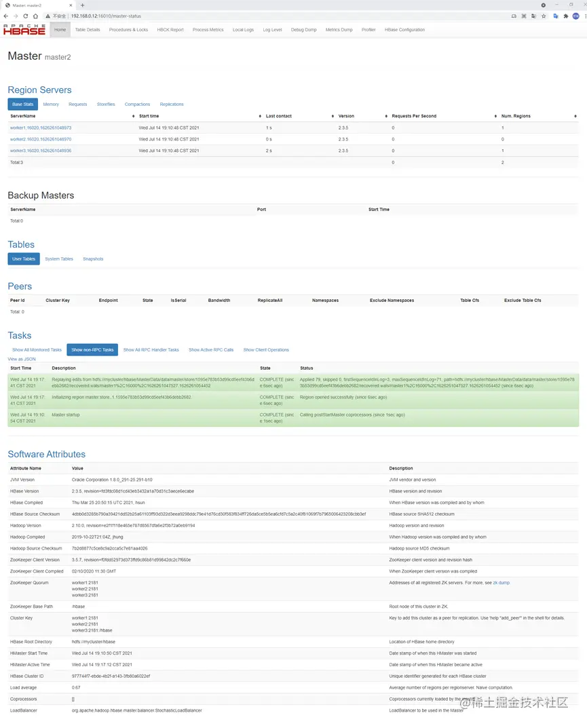Click the not-secure warning icon in address bar
This screenshot has height=728, width=587.
[48, 16]
